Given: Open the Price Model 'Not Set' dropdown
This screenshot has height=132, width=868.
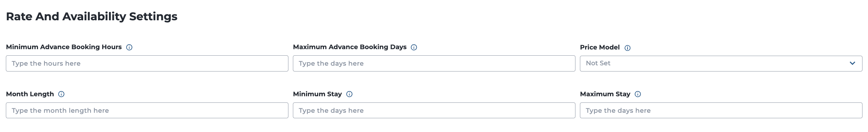Looking at the screenshot, I should coord(721,64).
